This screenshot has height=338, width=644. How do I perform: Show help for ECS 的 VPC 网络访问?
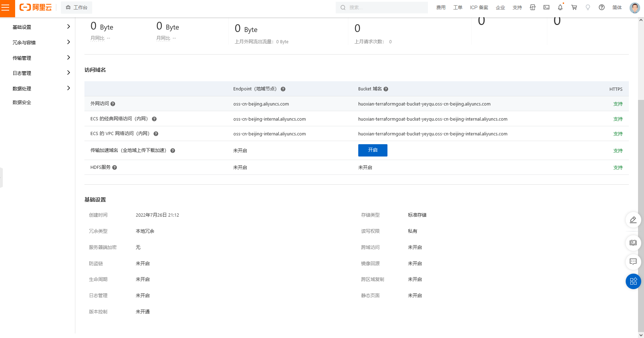click(x=156, y=134)
